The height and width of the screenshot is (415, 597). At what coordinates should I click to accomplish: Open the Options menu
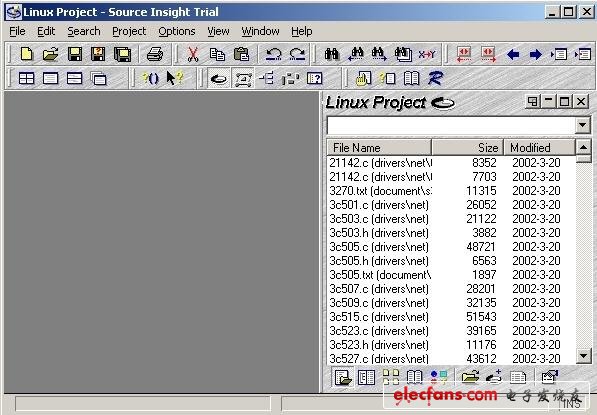point(177,31)
